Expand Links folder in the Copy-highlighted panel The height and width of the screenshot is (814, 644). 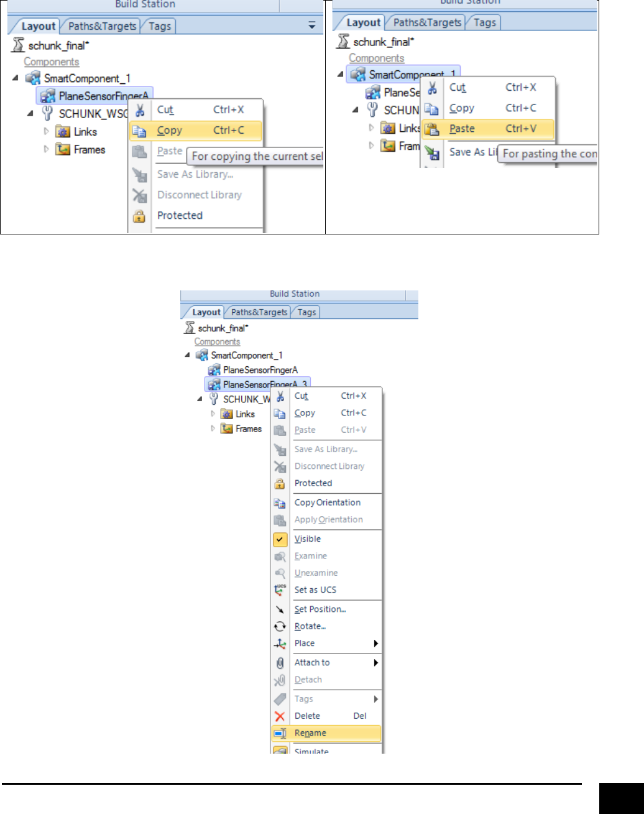(46, 131)
